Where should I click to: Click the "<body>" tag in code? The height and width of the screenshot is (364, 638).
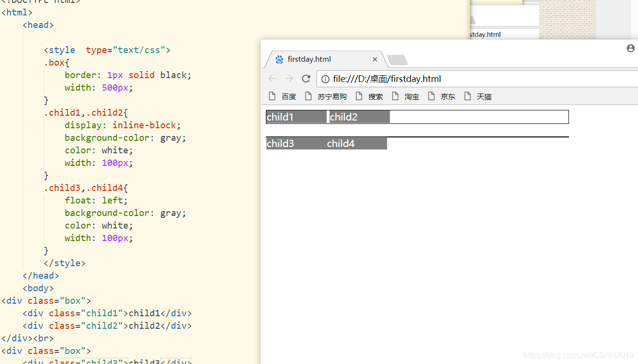tap(38, 288)
